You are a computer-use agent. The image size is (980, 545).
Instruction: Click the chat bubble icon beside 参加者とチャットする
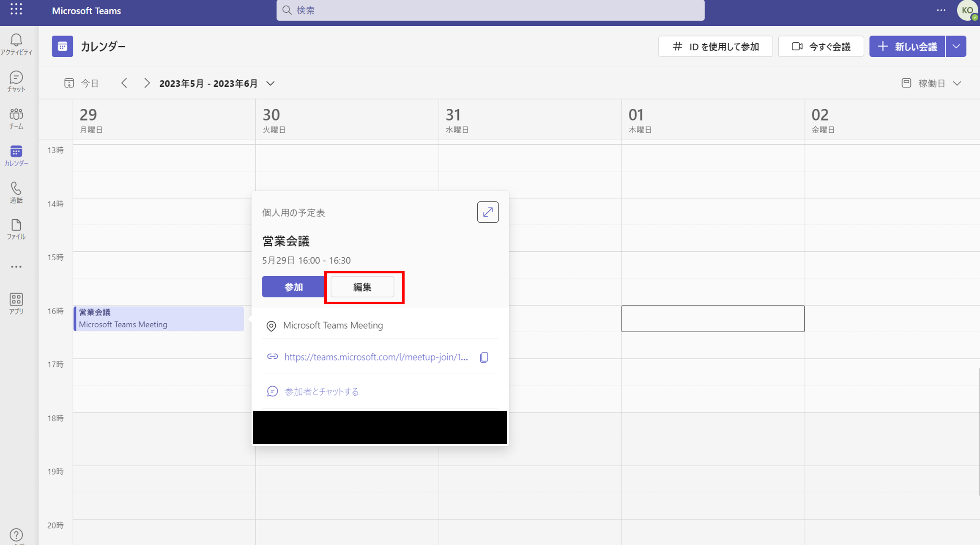coord(273,391)
